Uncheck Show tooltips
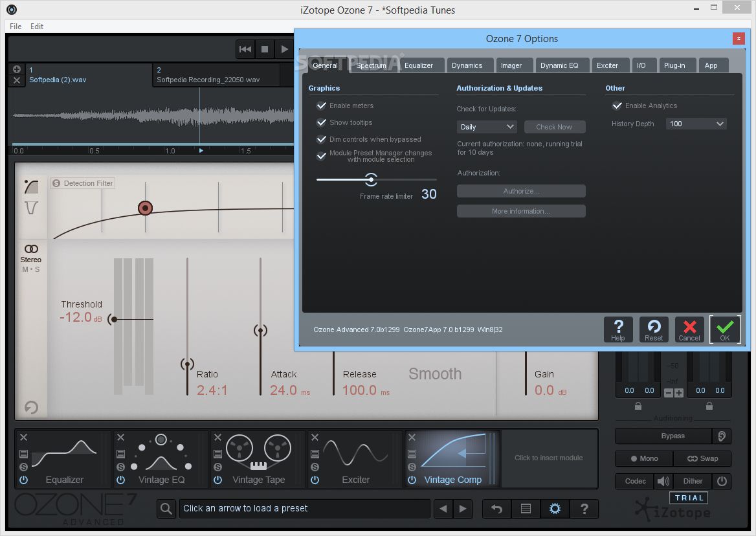The height and width of the screenshot is (536, 756). pyautogui.click(x=321, y=122)
